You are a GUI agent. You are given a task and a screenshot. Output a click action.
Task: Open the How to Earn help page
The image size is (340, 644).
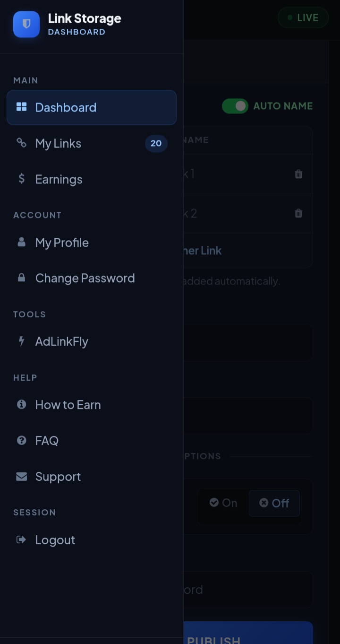coord(68,405)
